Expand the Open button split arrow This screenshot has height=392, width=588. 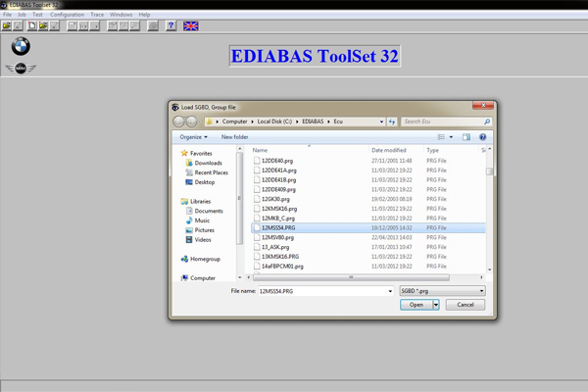tap(436, 305)
